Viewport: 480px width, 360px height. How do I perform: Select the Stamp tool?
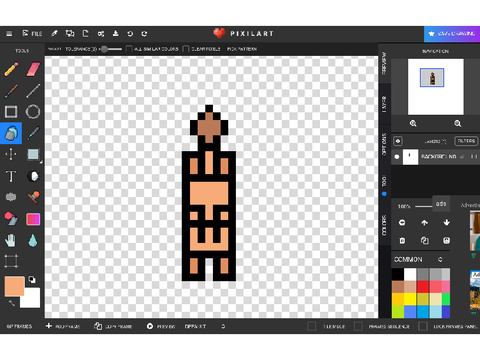[33, 197]
